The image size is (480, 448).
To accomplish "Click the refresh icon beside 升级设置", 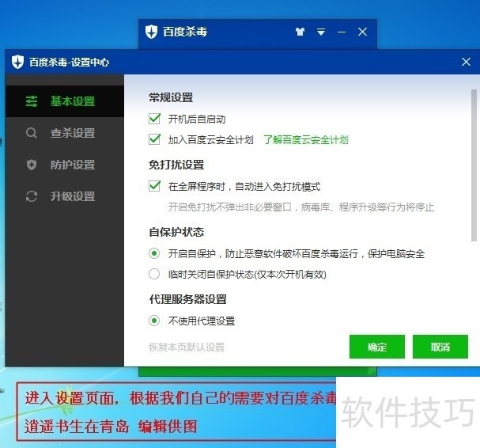I will click(31, 196).
